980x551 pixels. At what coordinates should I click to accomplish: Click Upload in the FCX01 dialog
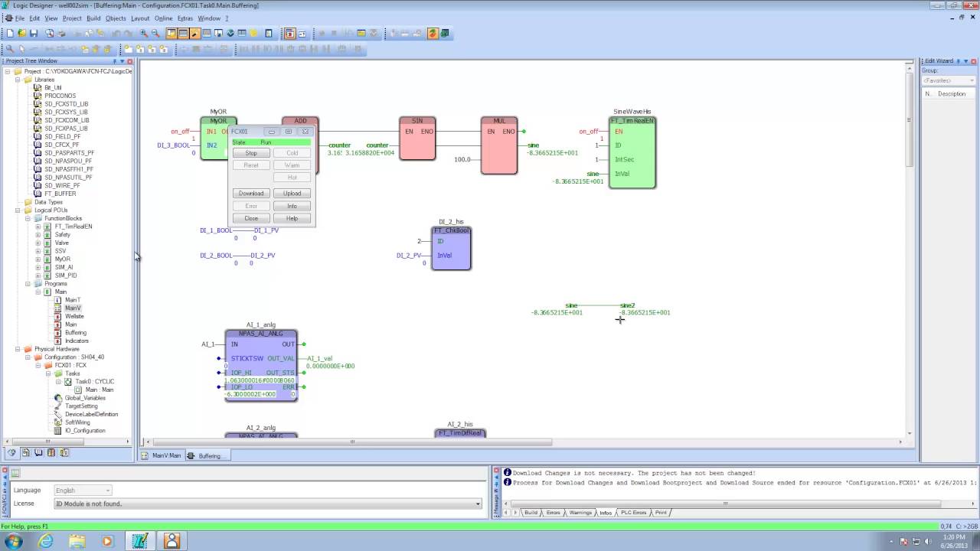click(292, 193)
